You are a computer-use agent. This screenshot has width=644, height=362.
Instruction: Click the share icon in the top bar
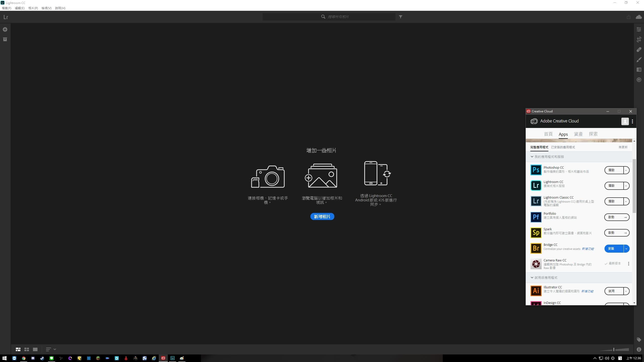click(x=629, y=17)
